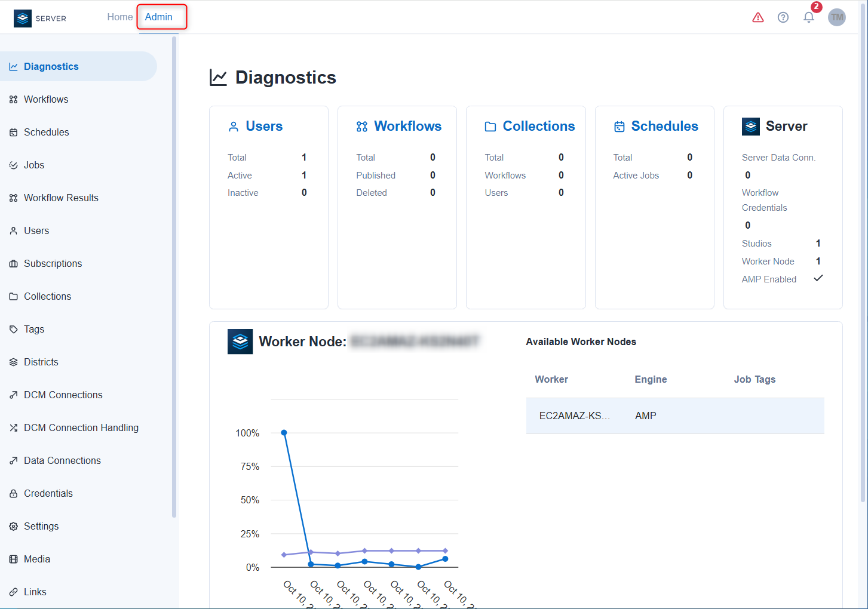Click the Tags sidebar tag icon
The image size is (868, 609).
(13, 330)
